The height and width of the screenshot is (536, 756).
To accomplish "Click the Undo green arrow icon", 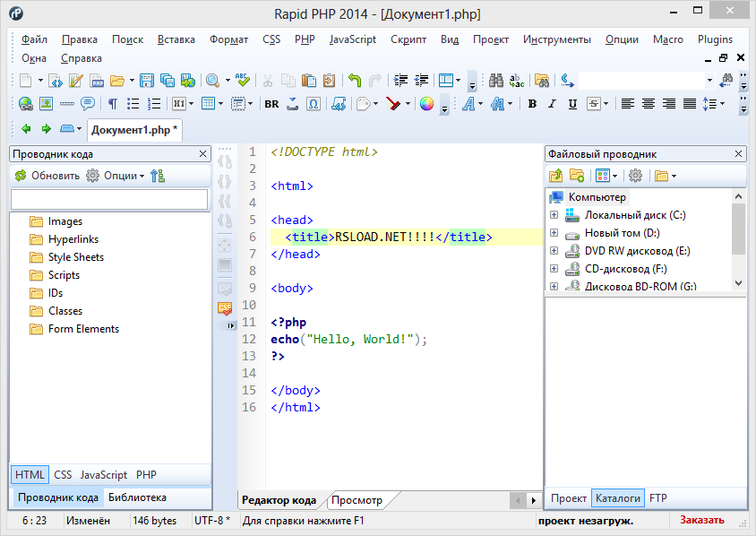I will coord(355,80).
